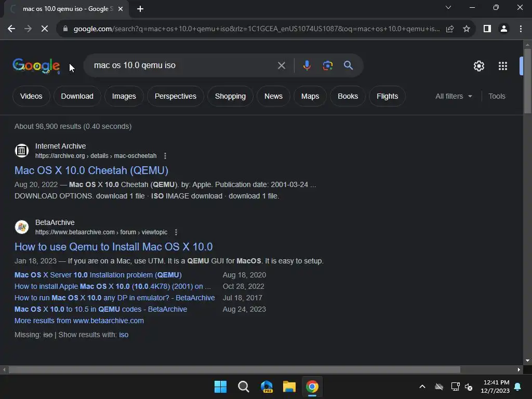Show hidden system tray icons

pyautogui.click(x=422, y=387)
